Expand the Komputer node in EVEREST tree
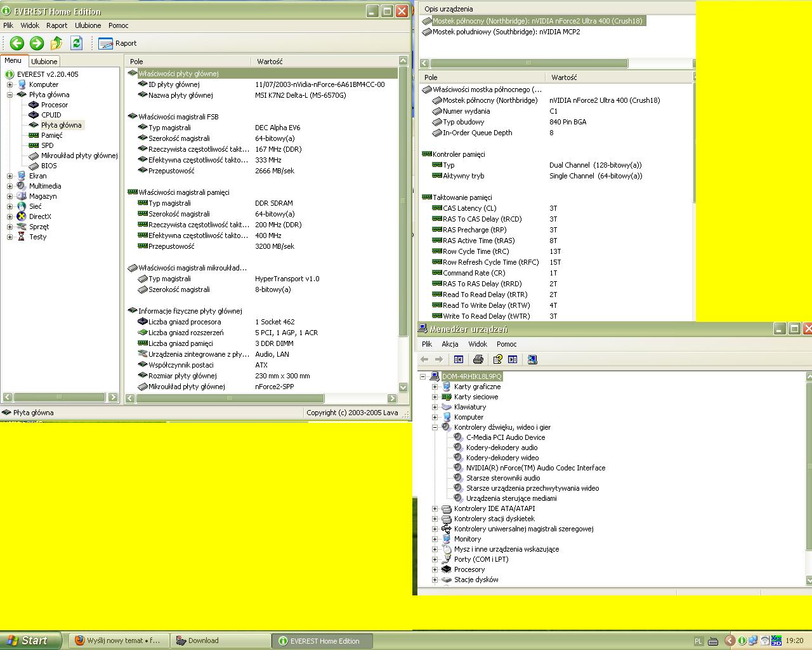This screenshot has width=812, height=650. coord(10,84)
